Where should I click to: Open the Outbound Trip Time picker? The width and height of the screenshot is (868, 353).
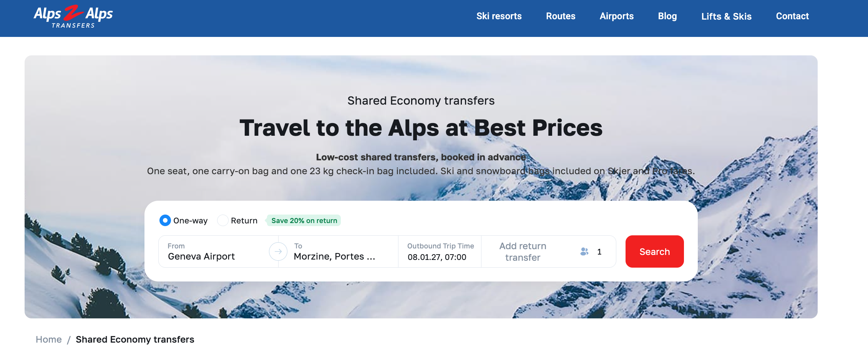click(x=440, y=251)
